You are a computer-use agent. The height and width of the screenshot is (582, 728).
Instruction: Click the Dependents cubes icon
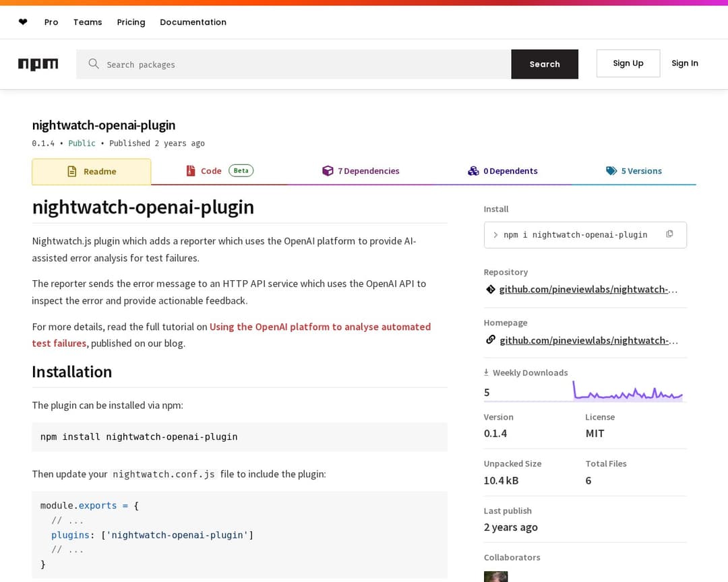pyautogui.click(x=473, y=171)
